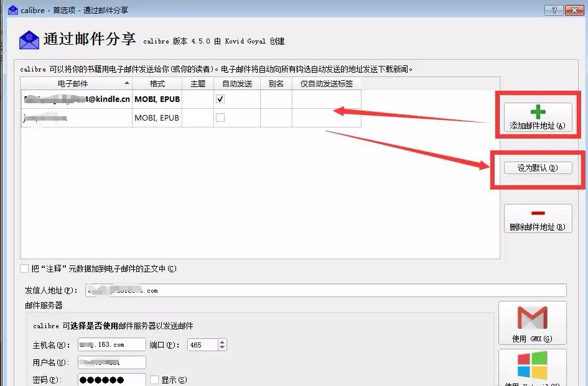Toggle the show password (显示) checkbox
The image size is (588, 386).
pos(154,380)
